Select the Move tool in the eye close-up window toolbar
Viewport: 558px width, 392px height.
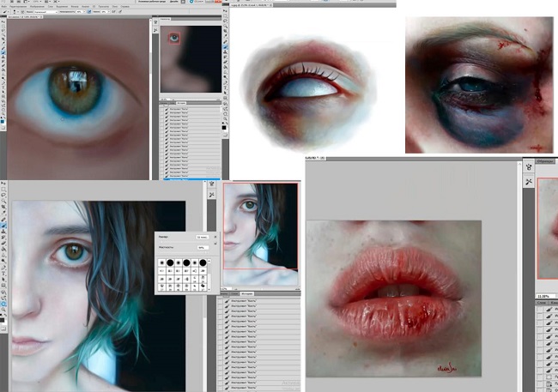point(3,21)
